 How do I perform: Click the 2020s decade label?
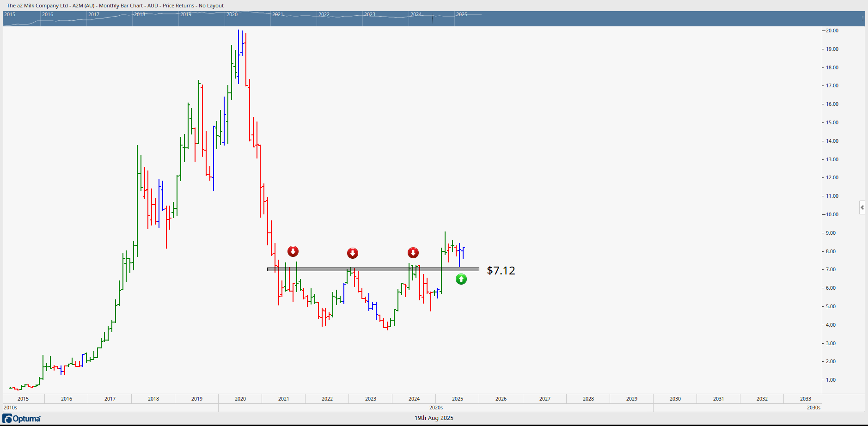pos(436,408)
